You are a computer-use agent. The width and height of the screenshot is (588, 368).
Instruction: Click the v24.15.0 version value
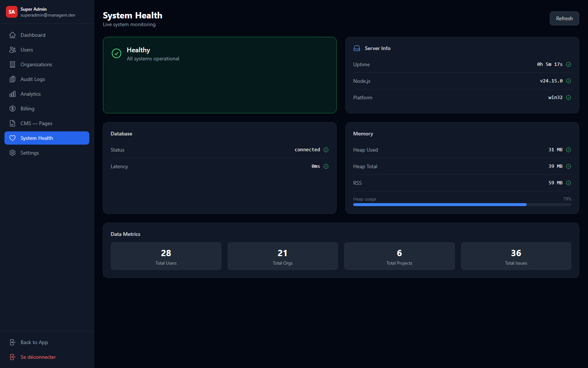551,81
